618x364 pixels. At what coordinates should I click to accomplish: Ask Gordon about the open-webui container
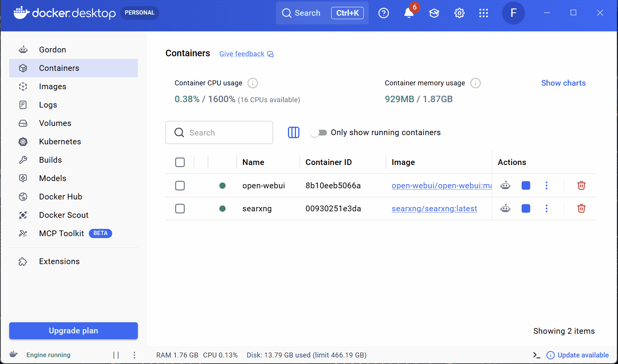coord(505,186)
